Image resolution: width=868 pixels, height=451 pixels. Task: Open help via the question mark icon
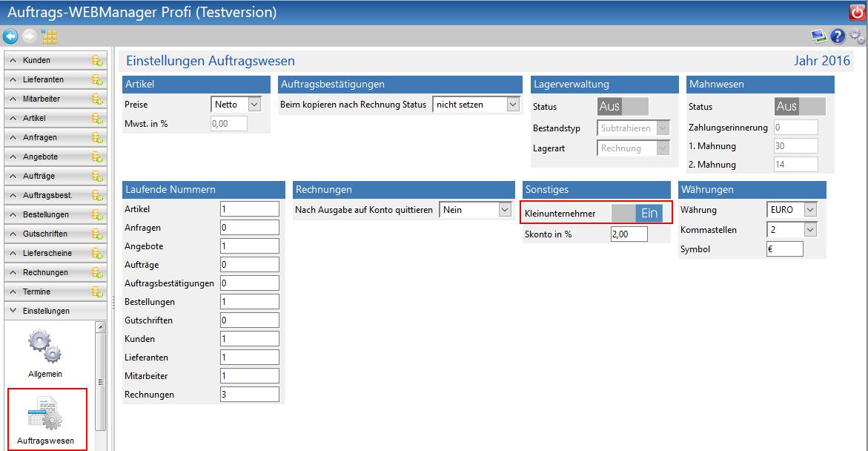[838, 36]
